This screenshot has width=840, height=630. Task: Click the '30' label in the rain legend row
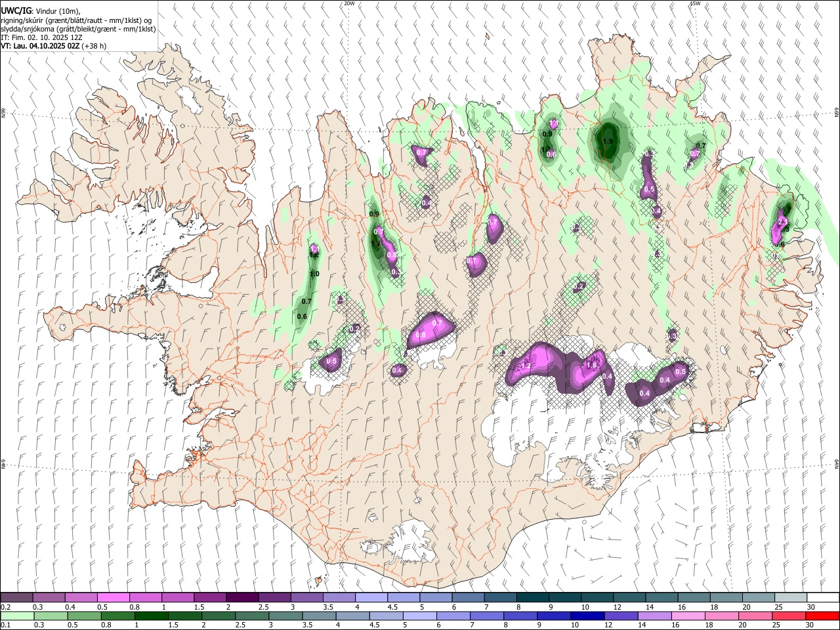click(811, 625)
